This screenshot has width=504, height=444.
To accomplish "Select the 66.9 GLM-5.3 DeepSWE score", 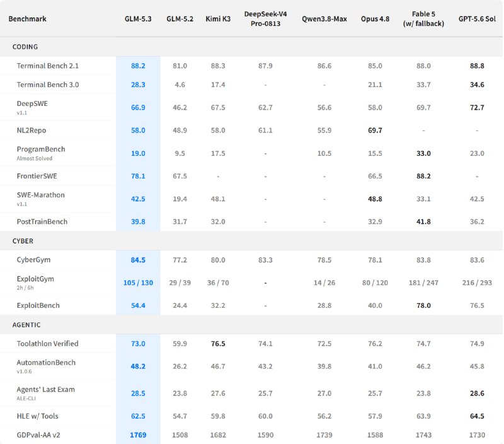I will point(138,107).
